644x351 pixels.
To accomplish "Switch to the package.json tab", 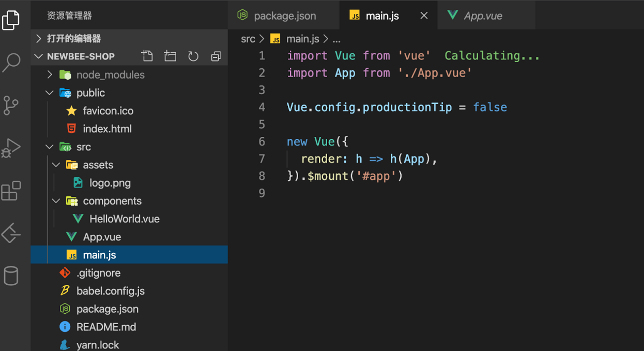I will point(283,16).
